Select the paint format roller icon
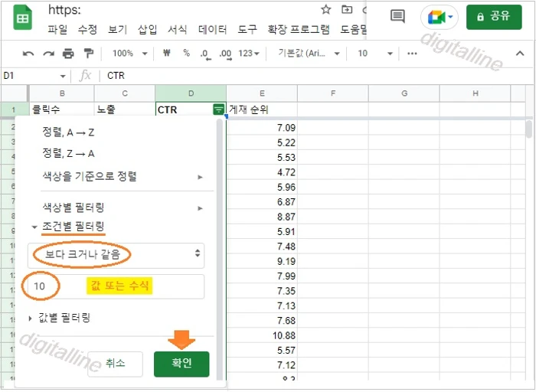This screenshot has width=536, height=392. [89, 54]
